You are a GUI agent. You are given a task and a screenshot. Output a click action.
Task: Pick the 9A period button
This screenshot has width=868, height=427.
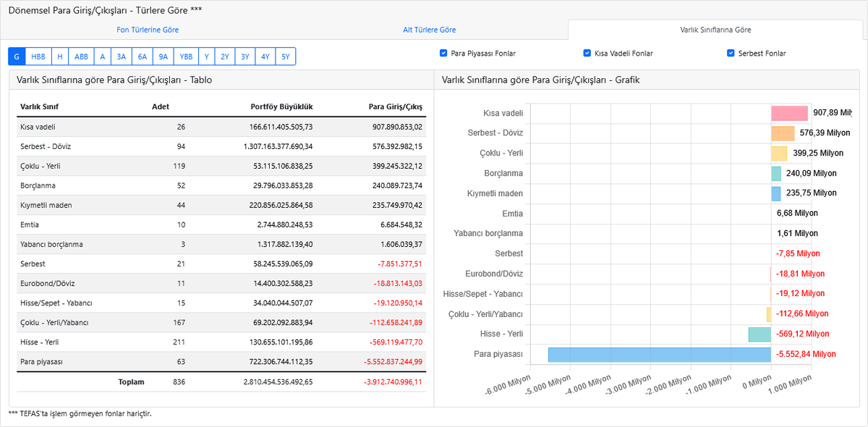(x=164, y=56)
